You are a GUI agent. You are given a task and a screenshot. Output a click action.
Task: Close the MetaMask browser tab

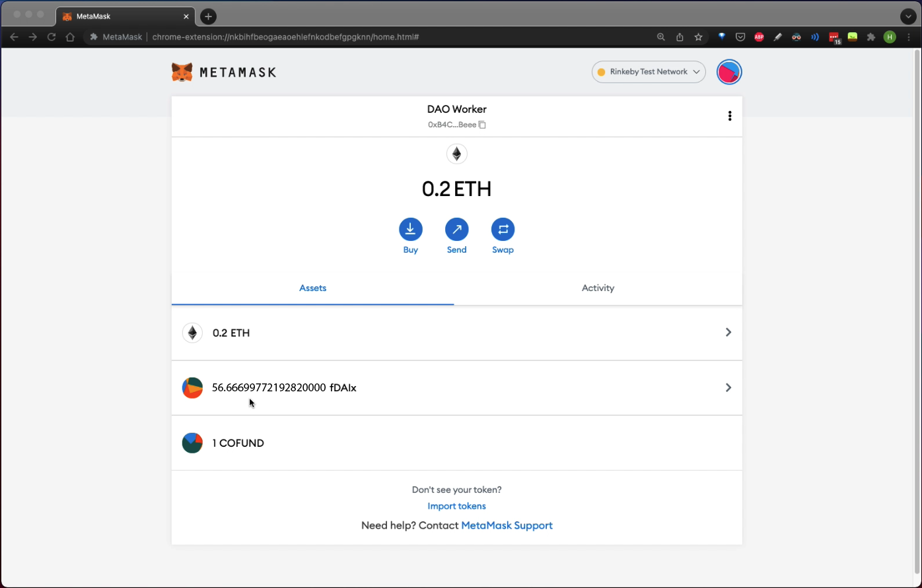pos(186,16)
